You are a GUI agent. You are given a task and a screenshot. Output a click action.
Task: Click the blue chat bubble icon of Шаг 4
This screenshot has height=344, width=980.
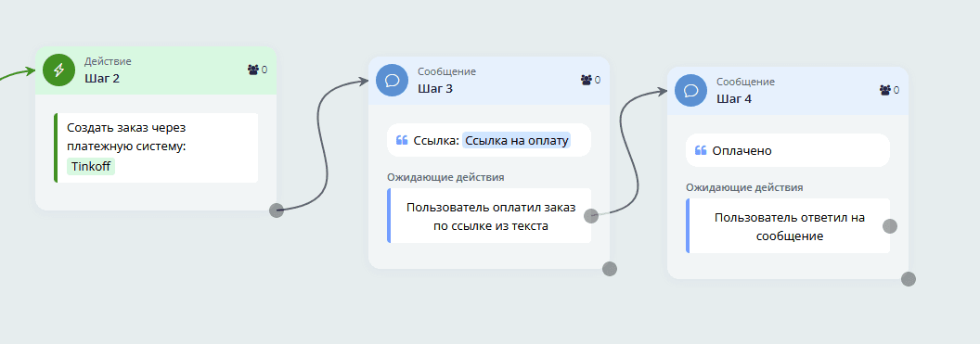(x=691, y=90)
